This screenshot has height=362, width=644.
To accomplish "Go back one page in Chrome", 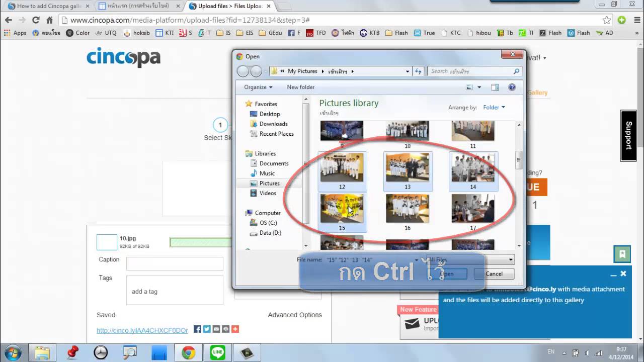I will coord(8,20).
